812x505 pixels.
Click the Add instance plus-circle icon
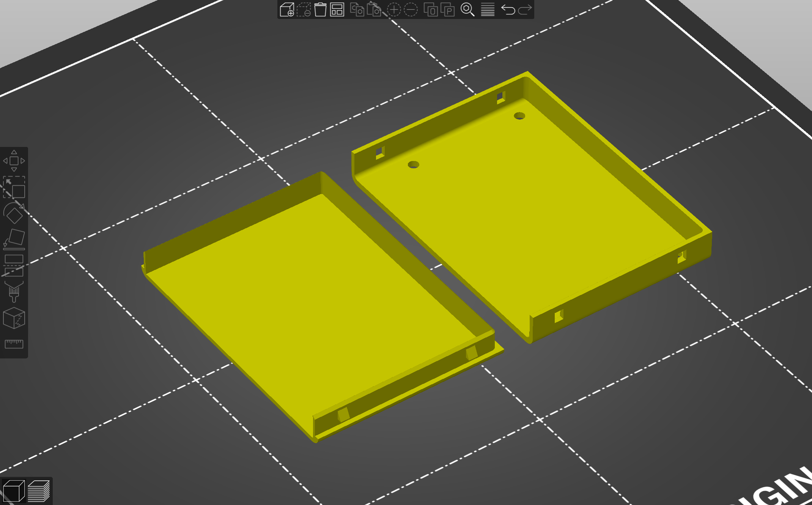394,9
